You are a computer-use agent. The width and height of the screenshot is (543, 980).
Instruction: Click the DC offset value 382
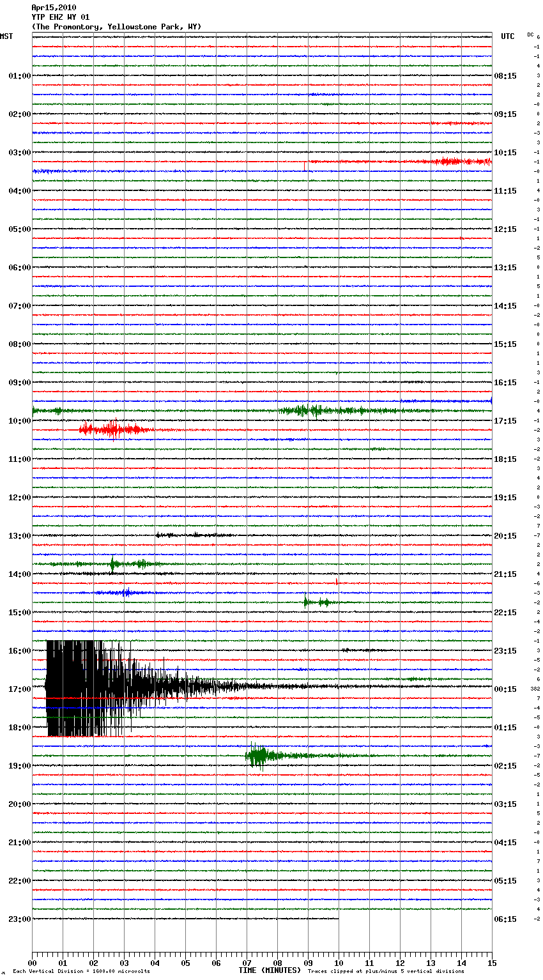click(535, 689)
